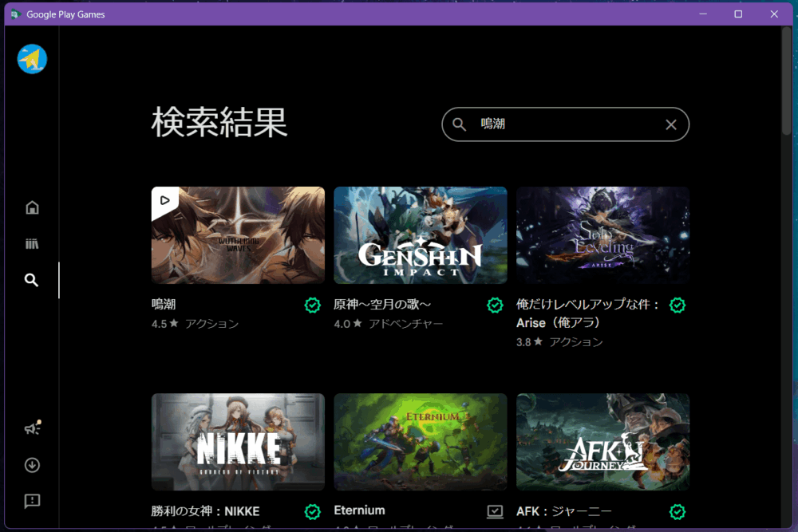Open the announcements megaphone icon
Screen dimensions: 798x532
point(32,429)
